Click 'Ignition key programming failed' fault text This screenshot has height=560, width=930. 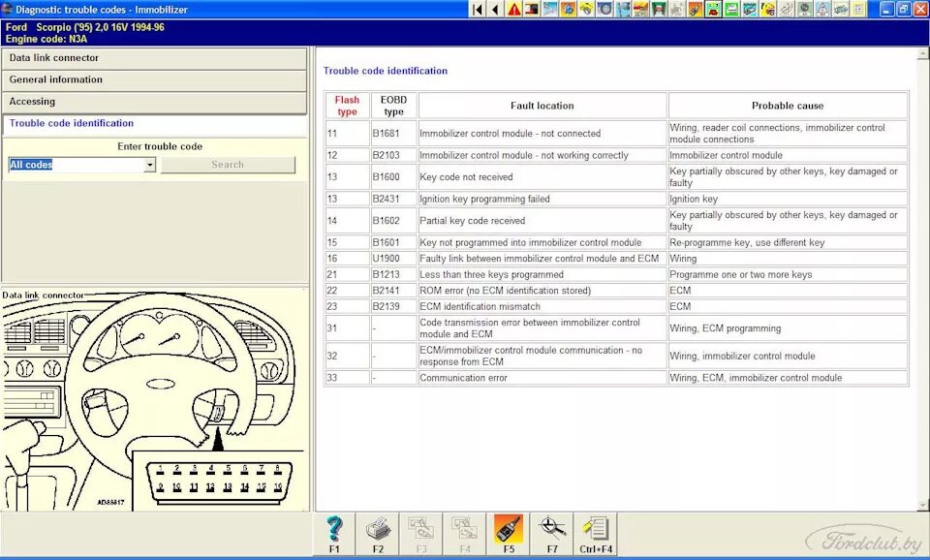coord(484,199)
